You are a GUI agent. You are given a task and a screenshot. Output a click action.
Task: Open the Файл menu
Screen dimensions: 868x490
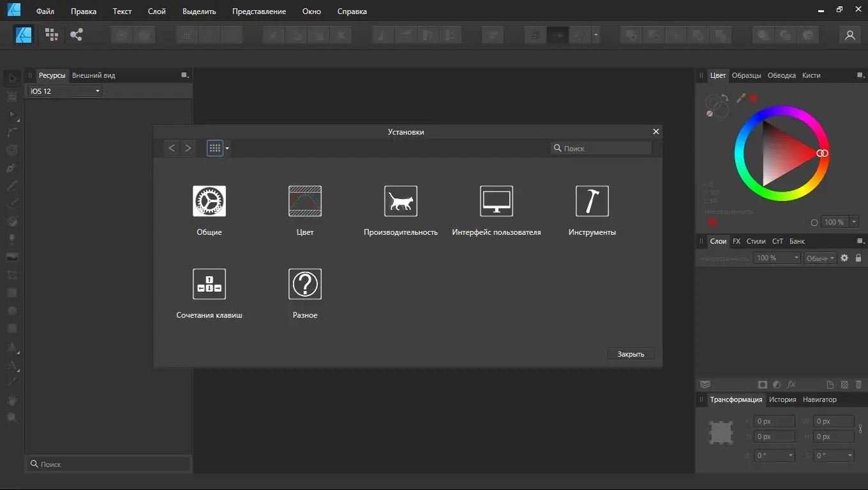tap(45, 11)
